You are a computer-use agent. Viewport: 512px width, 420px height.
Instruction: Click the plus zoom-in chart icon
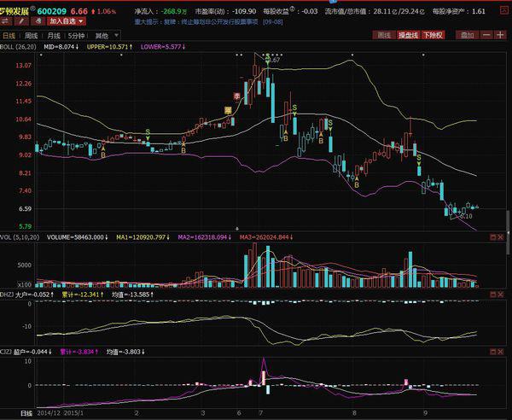click(500, 36)
